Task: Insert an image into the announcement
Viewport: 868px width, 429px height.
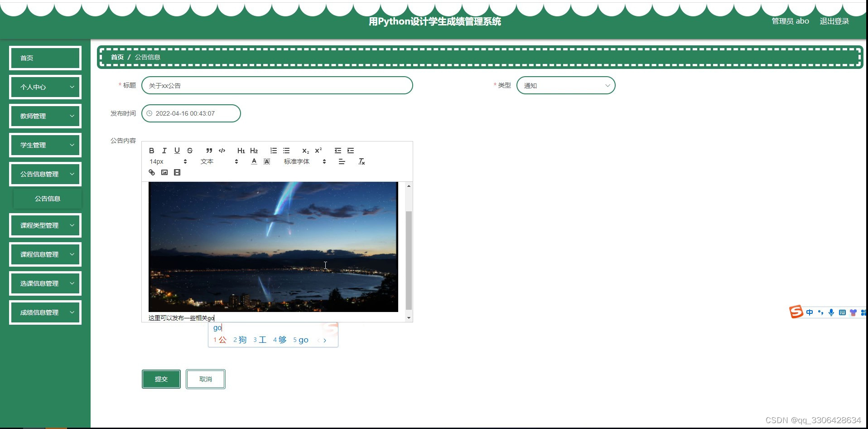Action: (x=164, y=172)
